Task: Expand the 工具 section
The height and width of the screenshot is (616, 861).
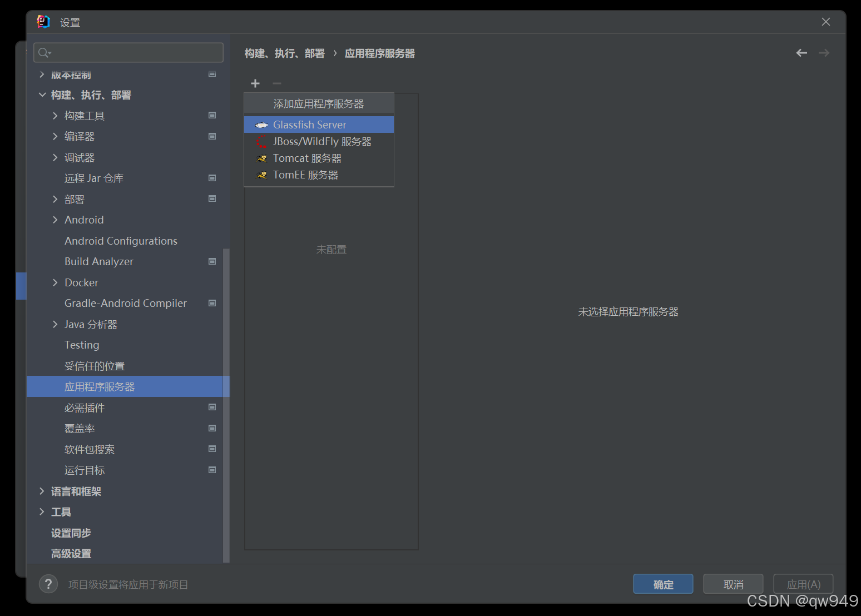Action: (x=42, y=511)
